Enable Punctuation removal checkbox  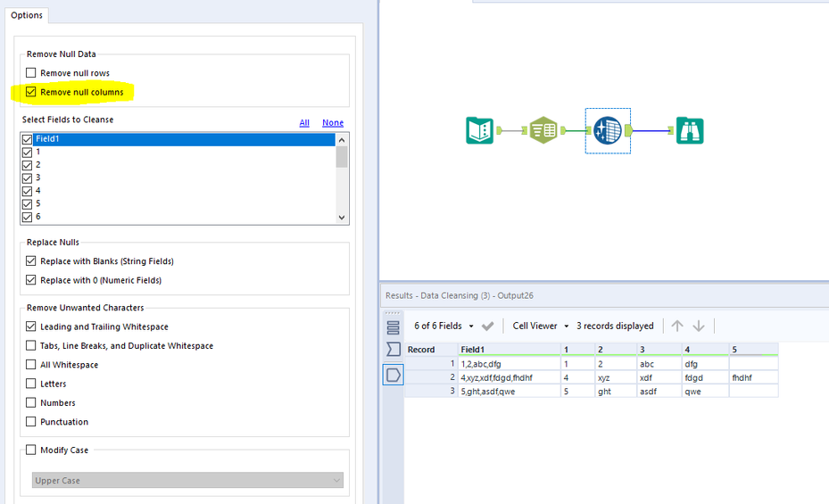click(x=31, y=422)
